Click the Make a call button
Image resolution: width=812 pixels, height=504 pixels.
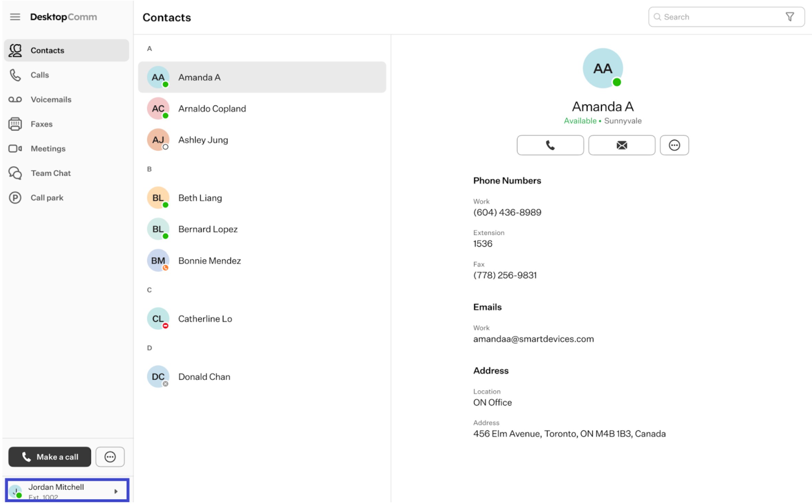tap(50, 457)
